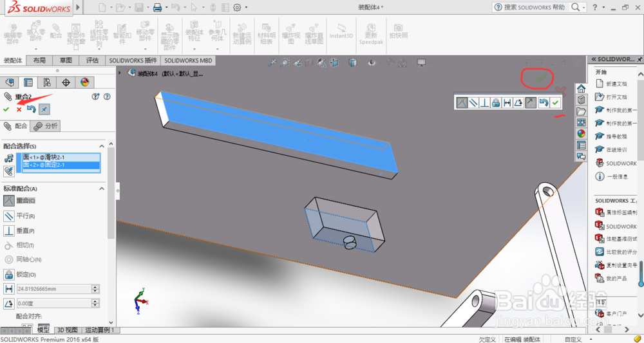The image size is (644, 343).
Task: Collapse the 配合选择 section
Action: click(102, 146)
